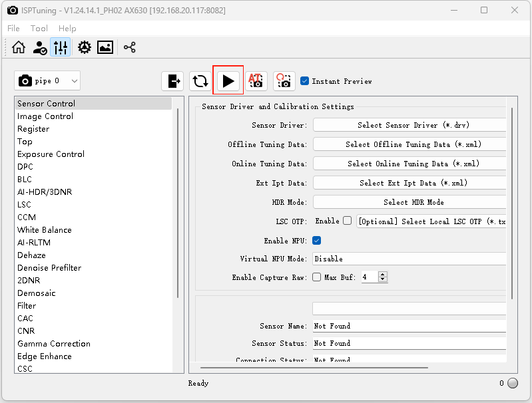The width and height of the screenshot is (532, 403).
Task: Select BLC in the module list
Action: click(93, 180)
